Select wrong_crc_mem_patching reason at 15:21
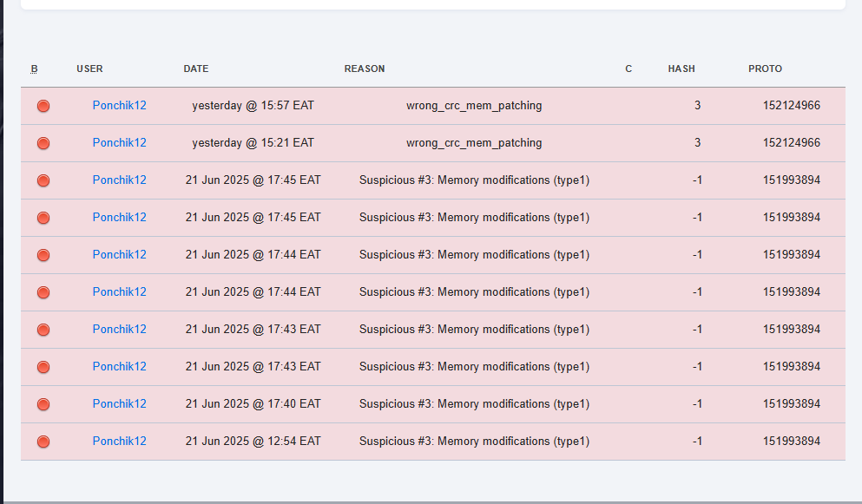Screen dimensions: 862x504 [474, 143]
